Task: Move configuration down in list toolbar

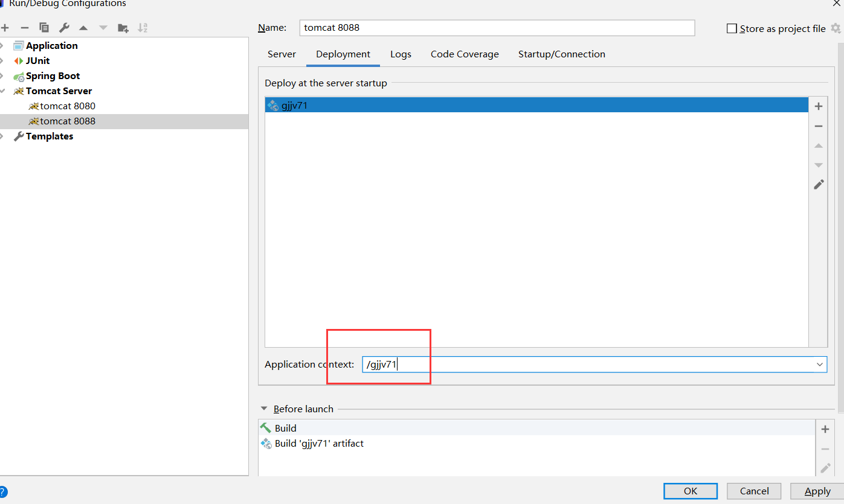Action: point(103,28)
